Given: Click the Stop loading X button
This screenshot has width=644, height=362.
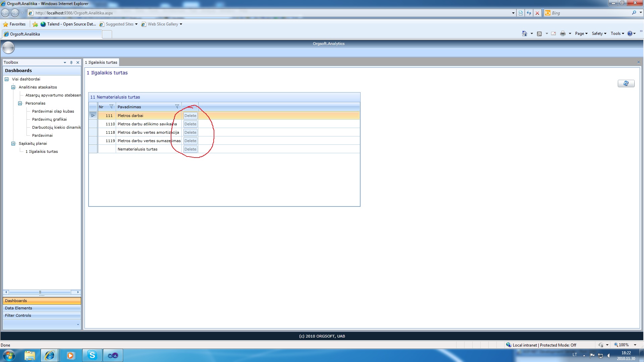Looking at the screenshot, I should [x=537, y=13].
